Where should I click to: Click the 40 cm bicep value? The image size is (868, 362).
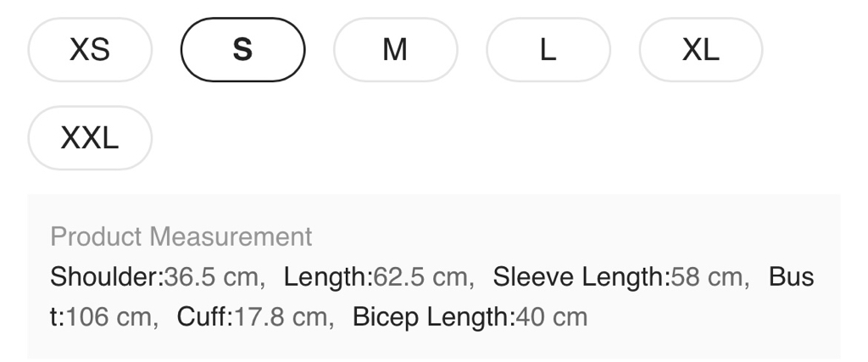pyautogui.click(x=552, y=318)
